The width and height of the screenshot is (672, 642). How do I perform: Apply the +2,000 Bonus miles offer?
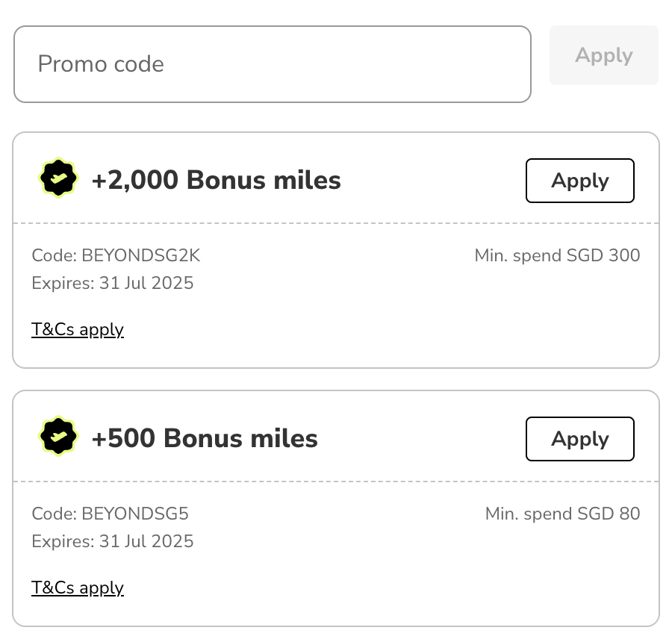point(579,181)
